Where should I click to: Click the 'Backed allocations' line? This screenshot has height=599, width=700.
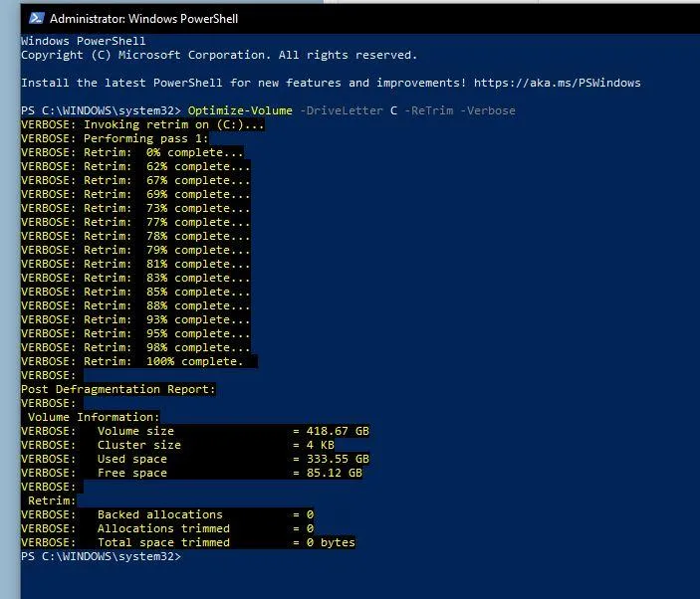[167, 514]
